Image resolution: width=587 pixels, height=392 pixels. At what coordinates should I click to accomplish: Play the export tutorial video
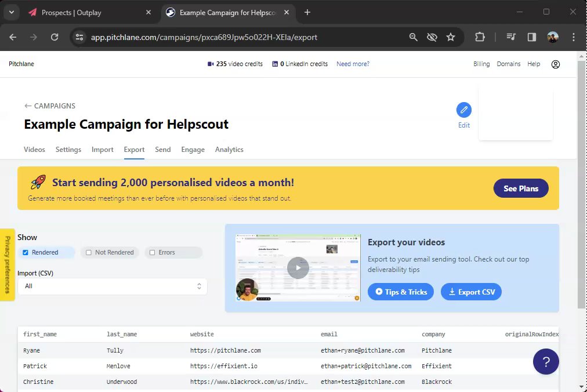298,268
